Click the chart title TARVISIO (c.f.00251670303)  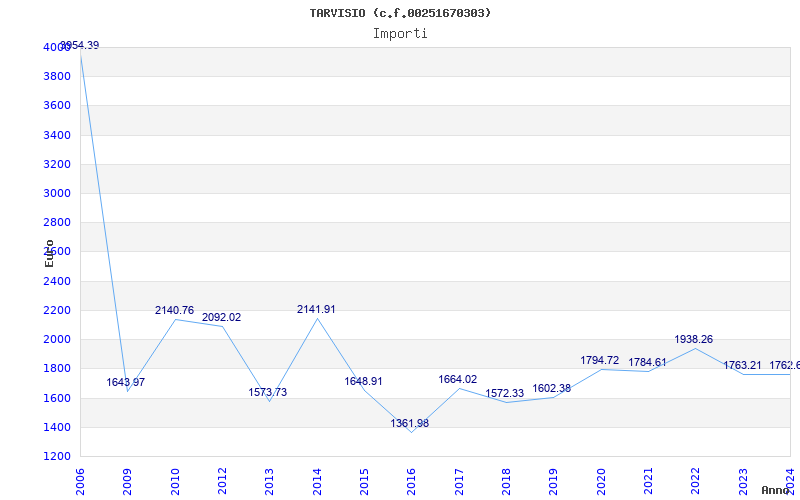(x=400, y=13)
